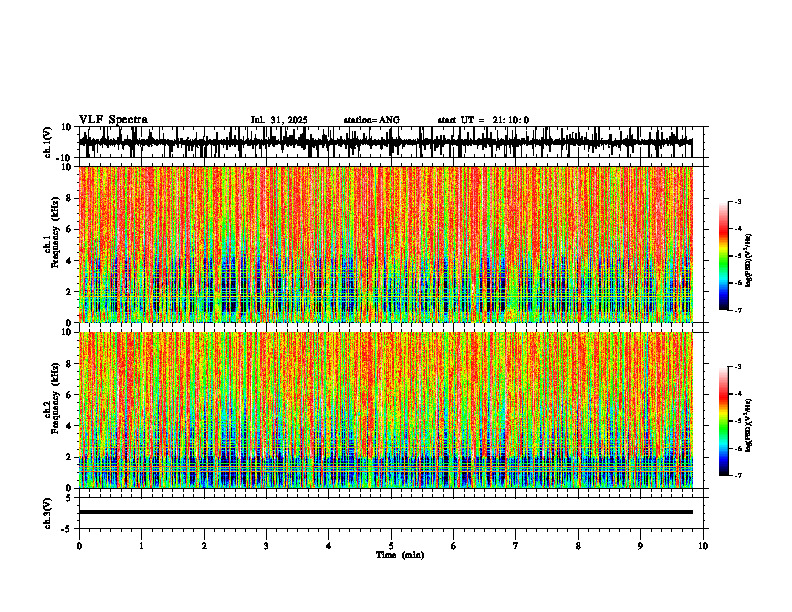This screenshot has height=612, width=792.
Task: Click ch.2 colorbar log(PSD) label
Action: [748, 425]
